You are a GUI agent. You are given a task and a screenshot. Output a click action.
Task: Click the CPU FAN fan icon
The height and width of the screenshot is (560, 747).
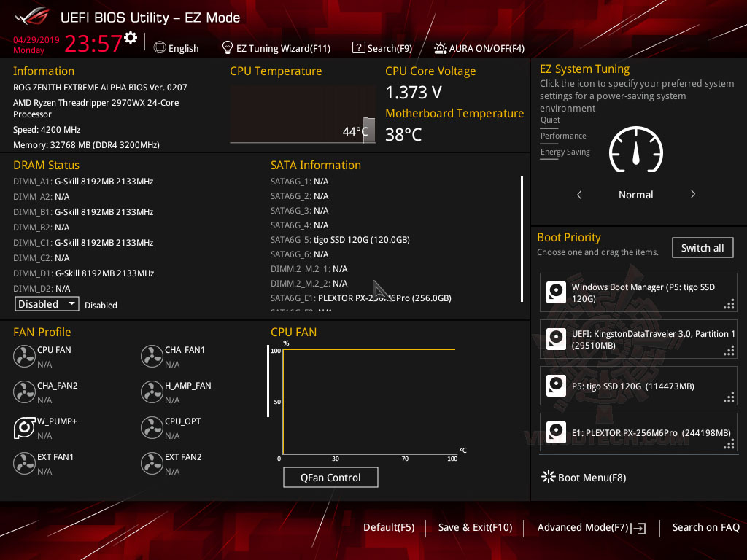pyautogui.click(x=24, y=356)
